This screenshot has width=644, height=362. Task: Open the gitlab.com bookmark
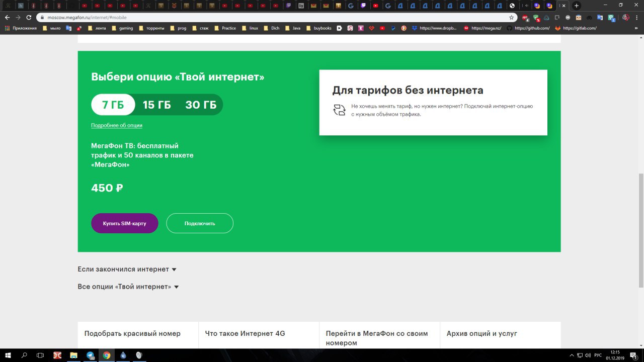pos(576,28)
